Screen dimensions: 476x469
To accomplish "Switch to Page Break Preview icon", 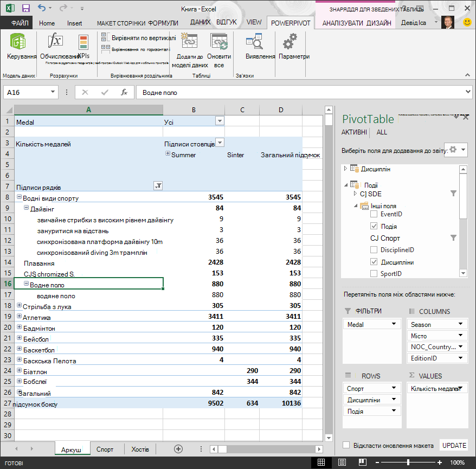I will point(363,462).
